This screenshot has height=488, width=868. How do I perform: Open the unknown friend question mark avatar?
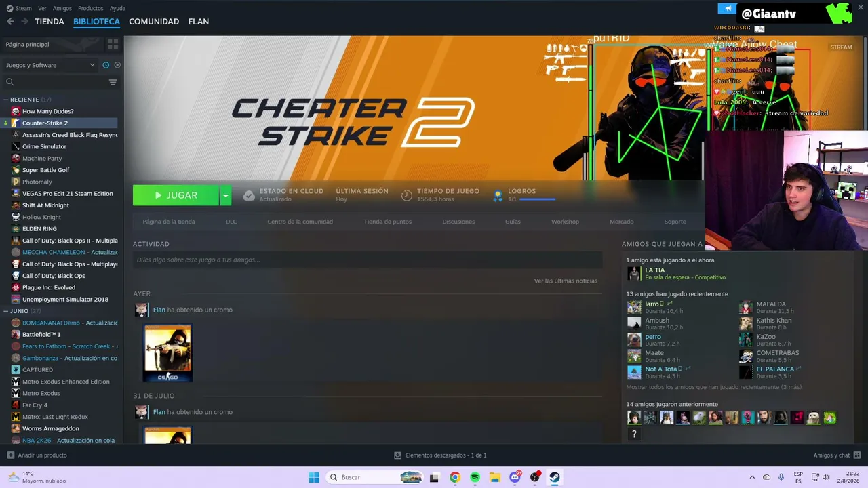(634, 434)
